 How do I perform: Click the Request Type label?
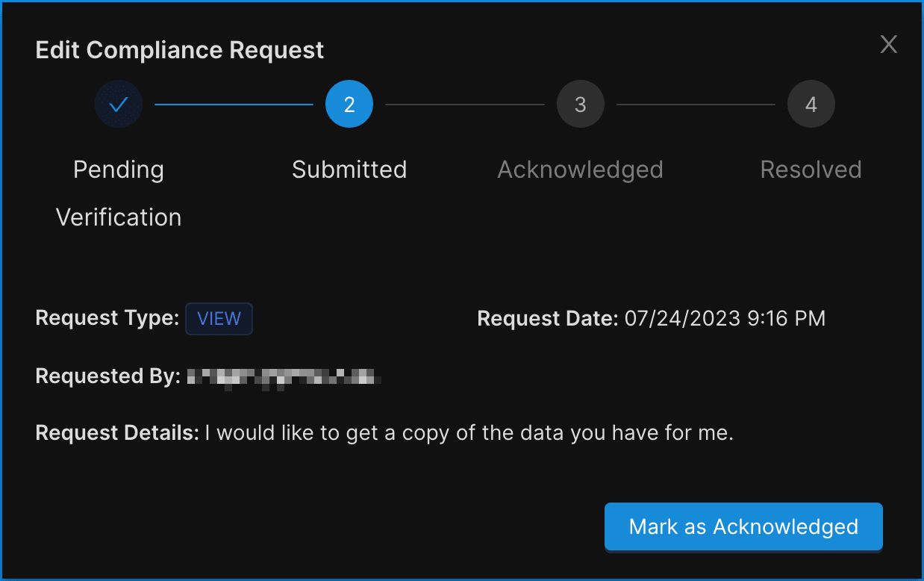coord(107,319)
